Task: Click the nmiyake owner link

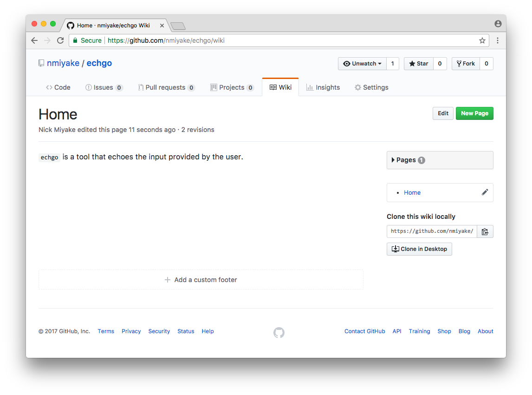Action: pos(63,63)
